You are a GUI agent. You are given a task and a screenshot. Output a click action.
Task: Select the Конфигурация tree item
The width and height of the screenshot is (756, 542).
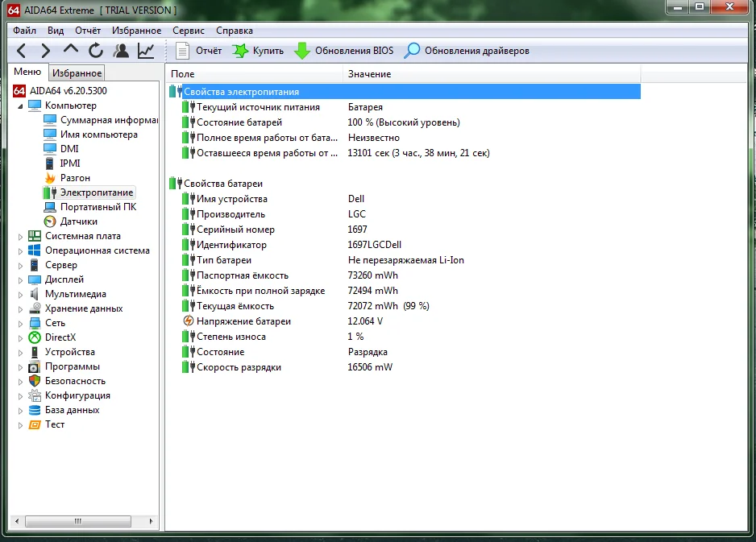[x=77, y=395]
